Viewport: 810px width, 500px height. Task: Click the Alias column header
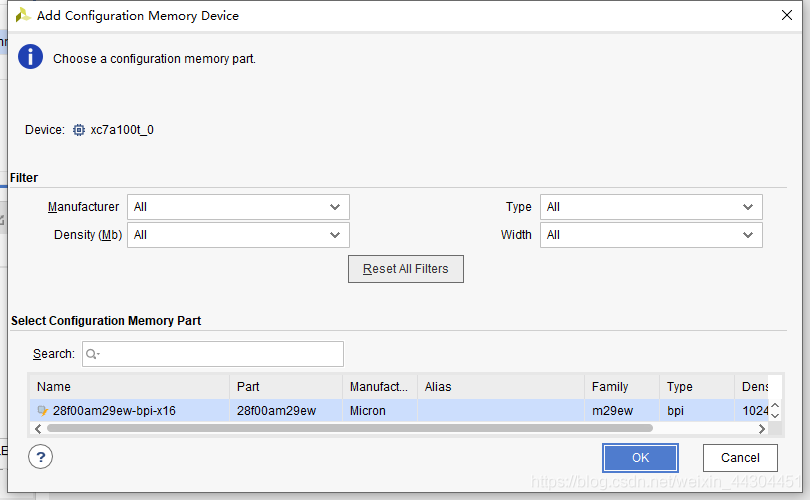pyautogui.click(x=501, y=387)
